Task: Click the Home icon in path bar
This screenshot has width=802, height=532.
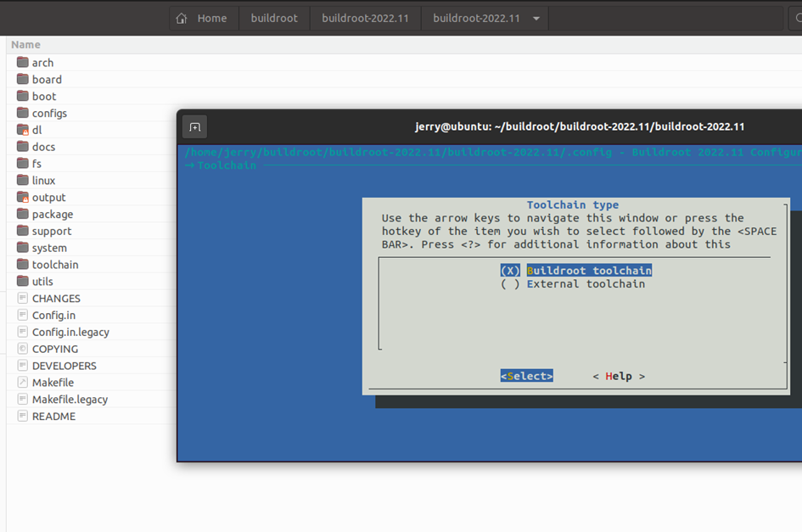Action: (182, 19)
